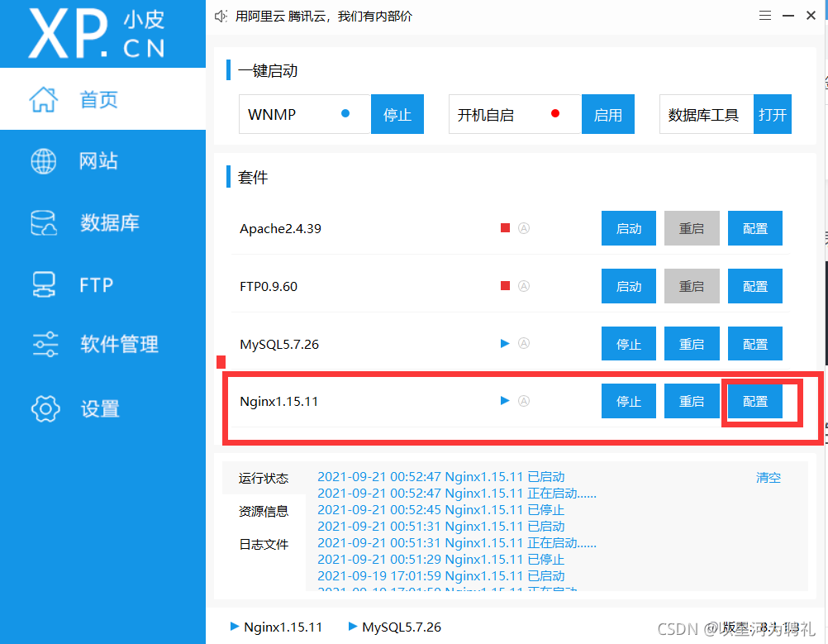This screenshot has height=644, width=828.
Task: Click 启用 to enable 开机自启
Action: coord(608,114)
